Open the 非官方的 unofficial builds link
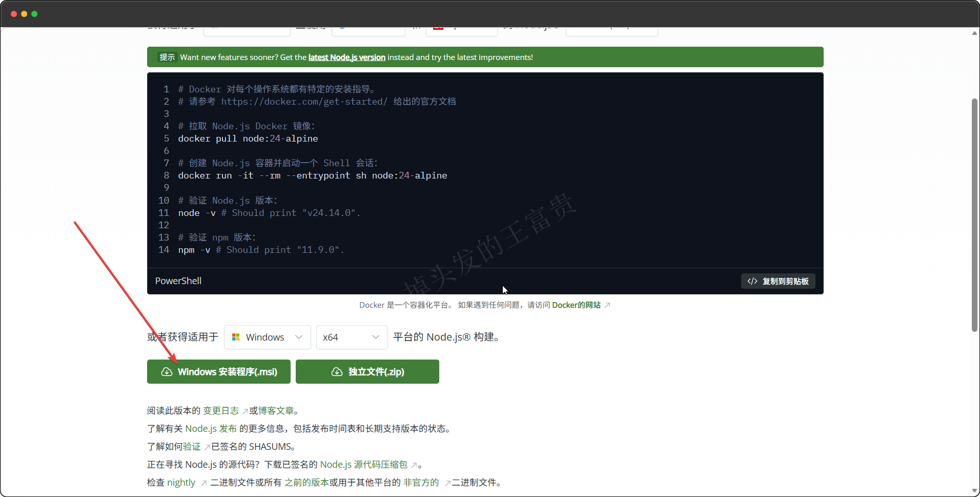This screenshot has width=980, height=497. pyautogui.click(x=421, y=483)
